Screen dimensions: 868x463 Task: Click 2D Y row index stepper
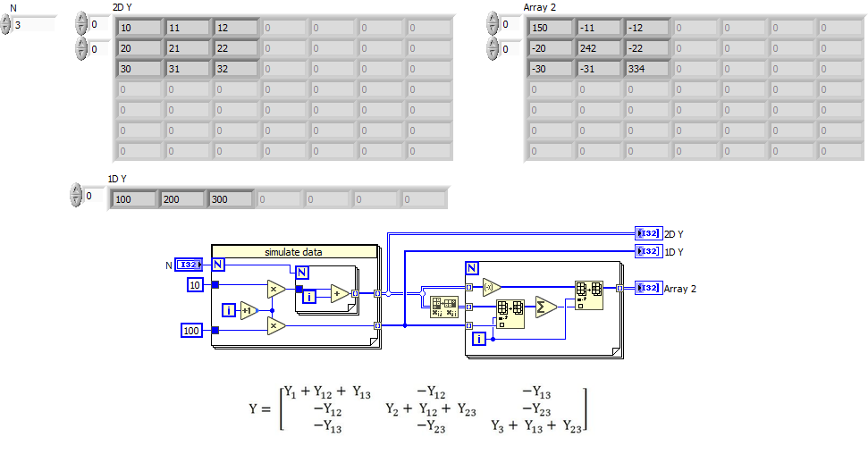coord(81,24)
